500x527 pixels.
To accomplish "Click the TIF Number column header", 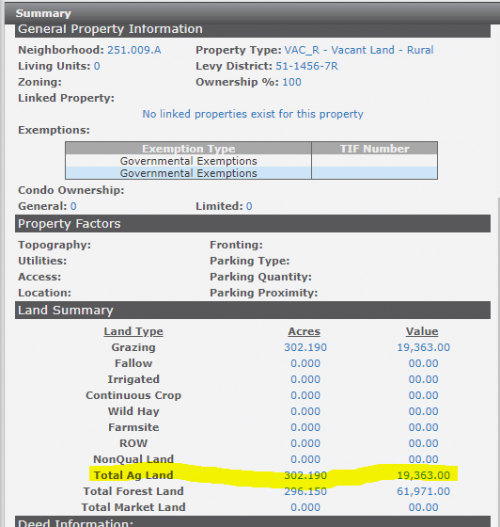I will coord(374,149).
